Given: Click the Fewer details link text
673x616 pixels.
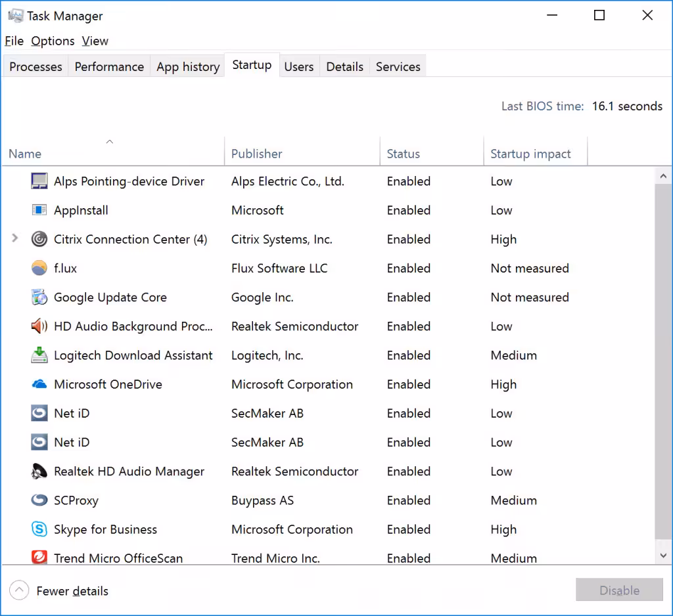Looking at the screenshot, I should [x=72, y=590].
